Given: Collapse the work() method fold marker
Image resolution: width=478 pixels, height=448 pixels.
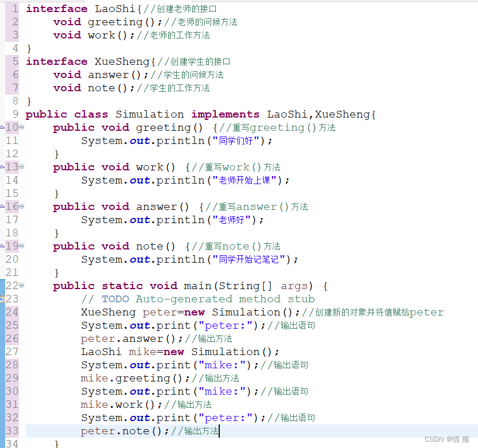Looking at the screenshot, I should pyautogui.click(x=21, y=166).
